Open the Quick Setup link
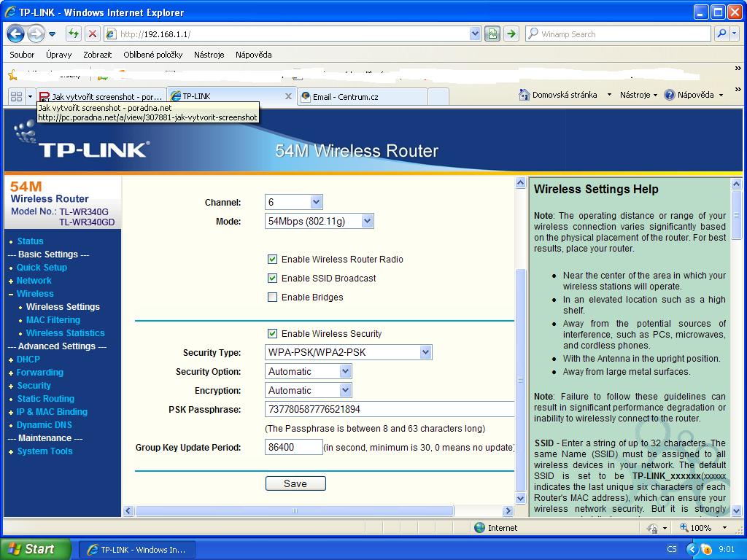747x560 pixels. coord(42,268)
